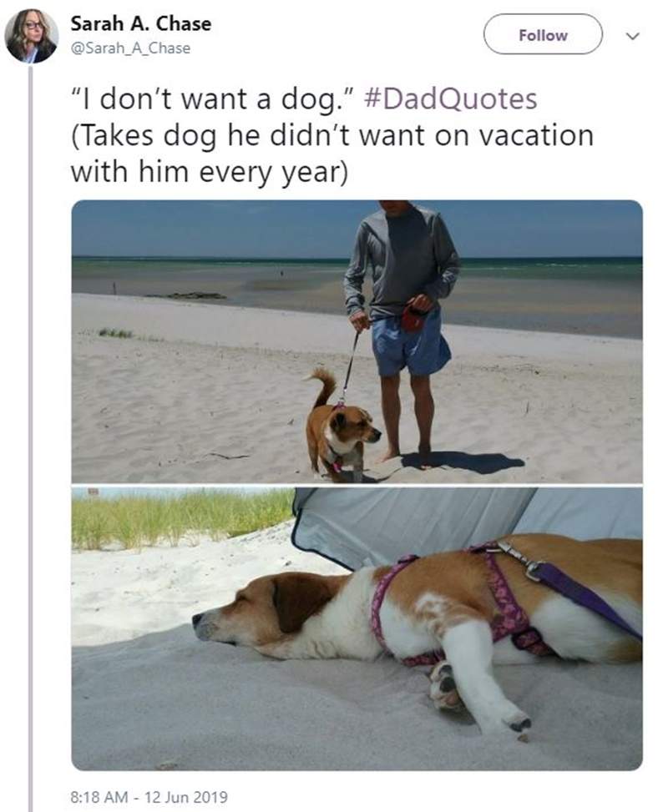Screen dimensions: 668x812
Task: Follow Sarah A. Chase
Action: (543, 34)
